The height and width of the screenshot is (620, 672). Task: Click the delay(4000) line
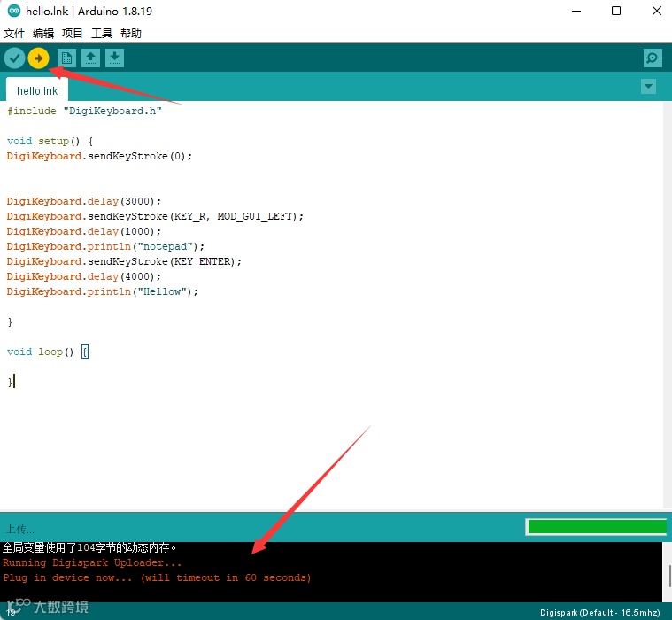coord(84,276)
